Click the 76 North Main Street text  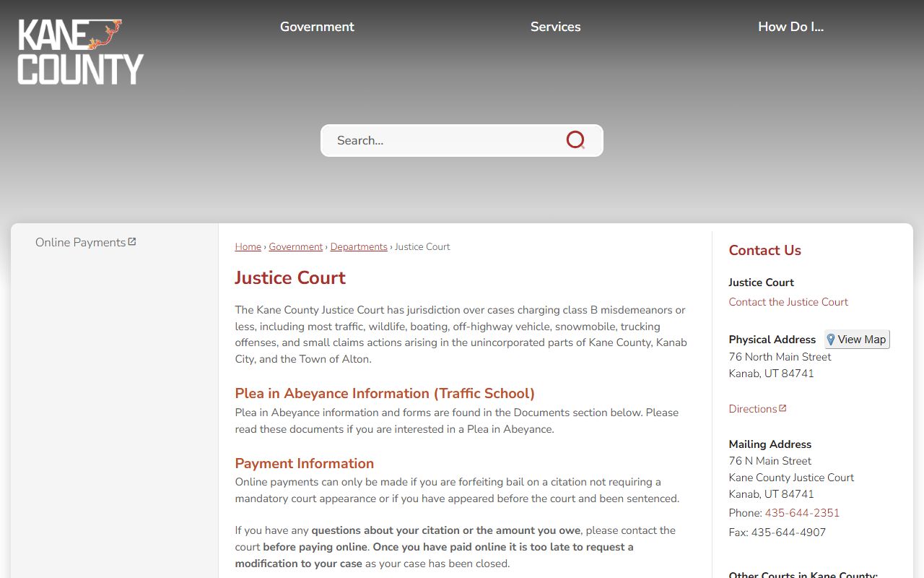pyautogui.click(x=780, y=357)
